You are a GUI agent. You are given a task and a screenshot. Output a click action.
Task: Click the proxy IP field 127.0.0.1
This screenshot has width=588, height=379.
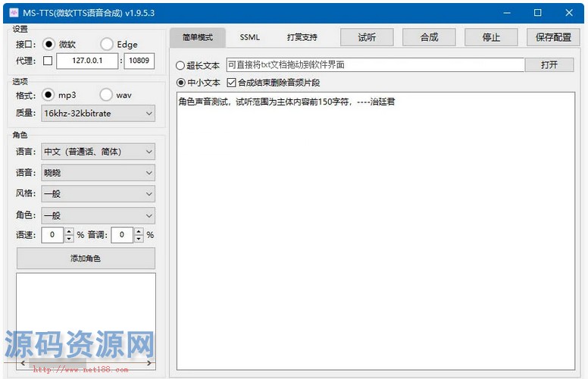[87, 61]
